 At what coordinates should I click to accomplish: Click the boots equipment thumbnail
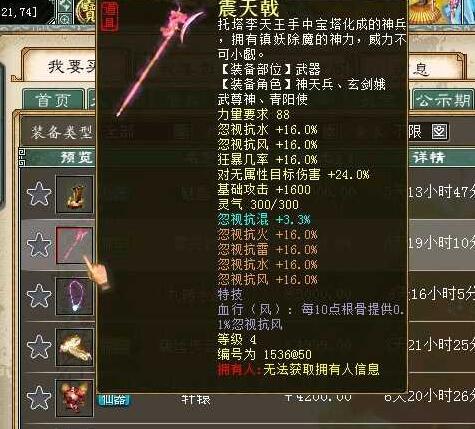75,195
